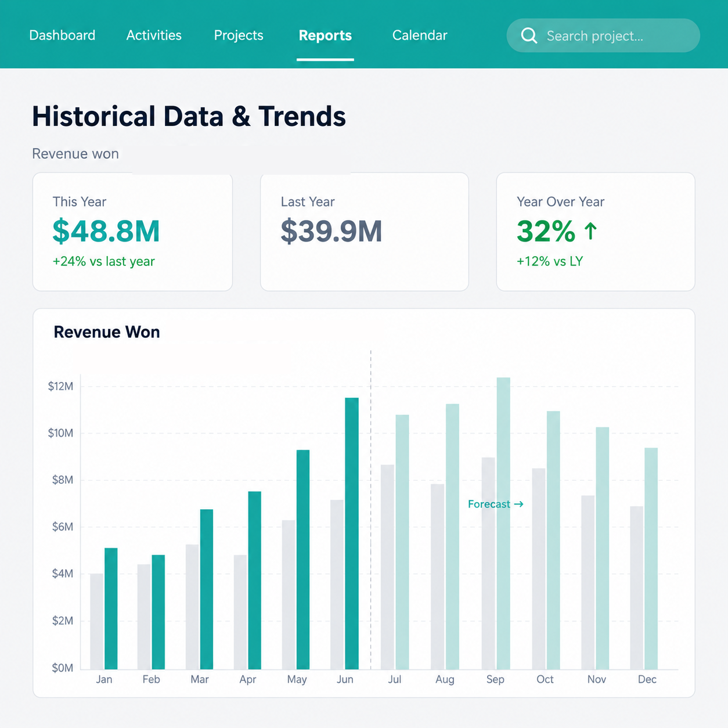Click the $4M axis label
Image resolution: width=728 pixels, height=728 pixels.
(63, 574)
